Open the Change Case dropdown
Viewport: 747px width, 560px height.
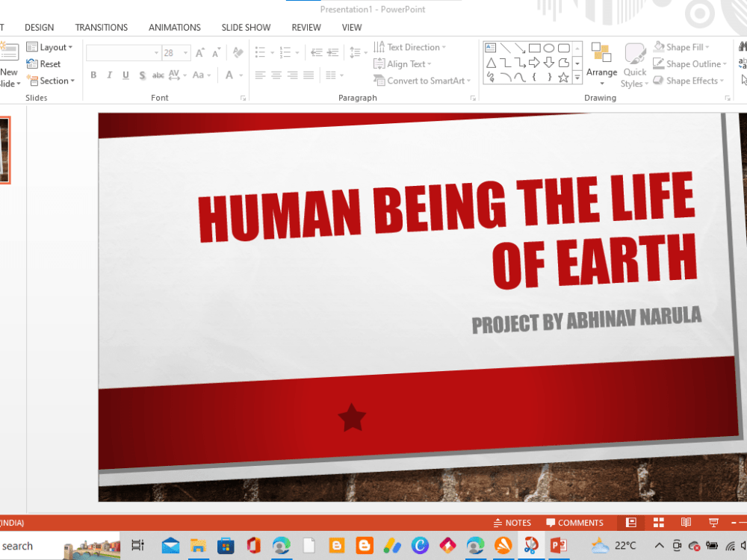tap(202, 75)
